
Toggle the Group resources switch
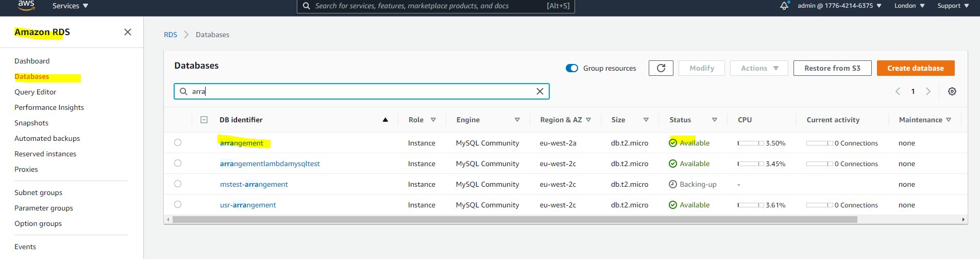[x=572, y=68]
